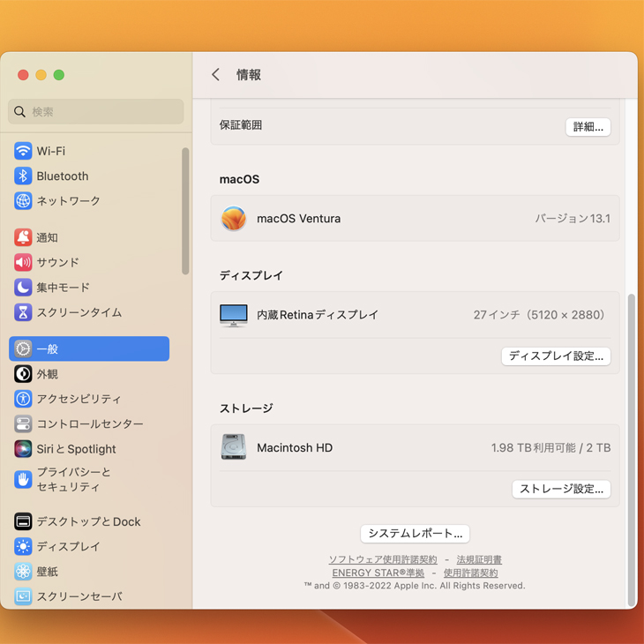This screenshot has height=644, width=644.
Task: Select 一般 in the sidebar
Action: coord(89,349)
